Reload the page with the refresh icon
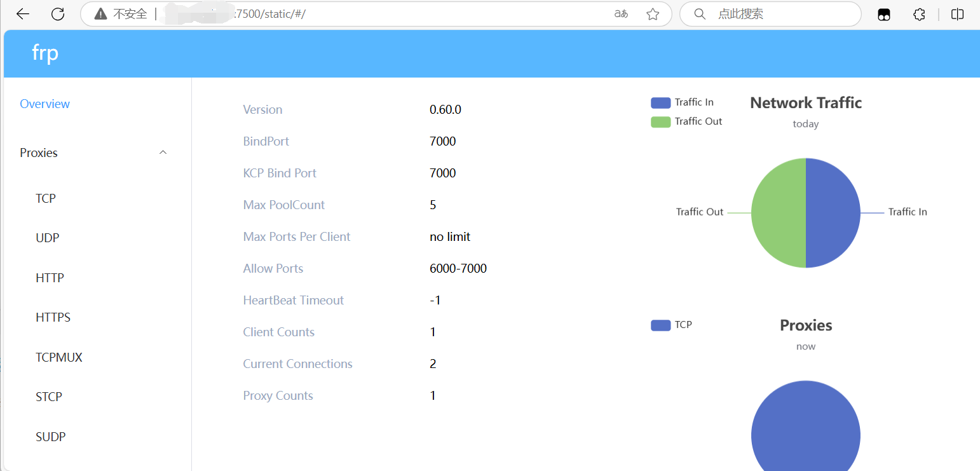This screenshot has width=980, height=471. [x=58, y=14]
